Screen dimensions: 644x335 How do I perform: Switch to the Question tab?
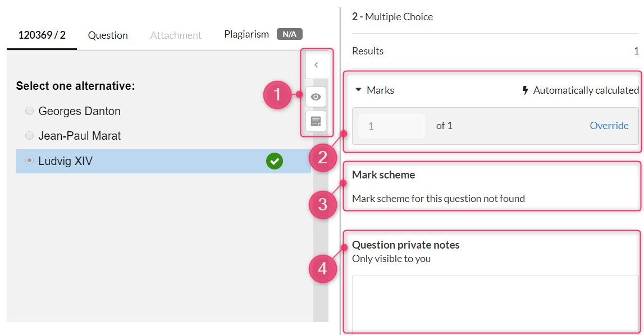click(x=108, y=35)
